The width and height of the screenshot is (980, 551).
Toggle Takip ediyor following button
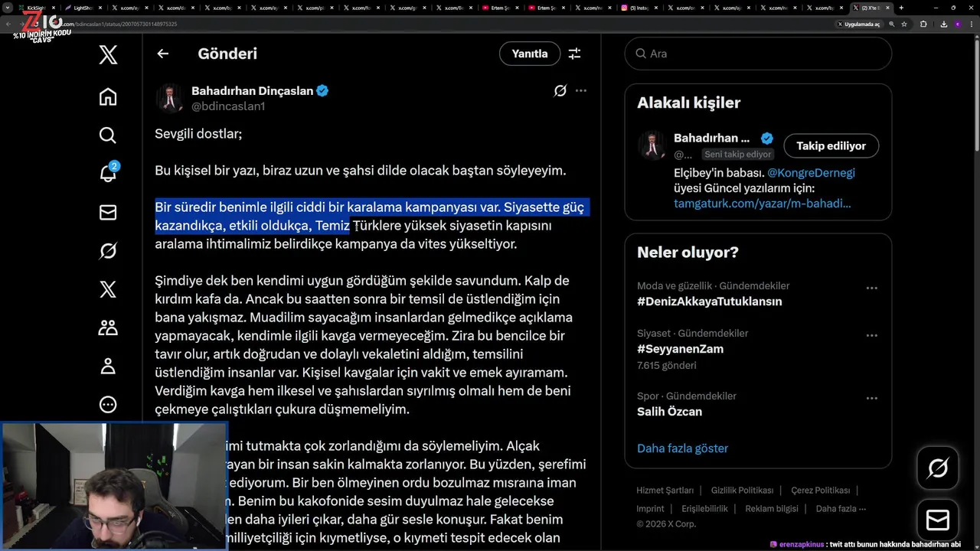tap(831, 145)
